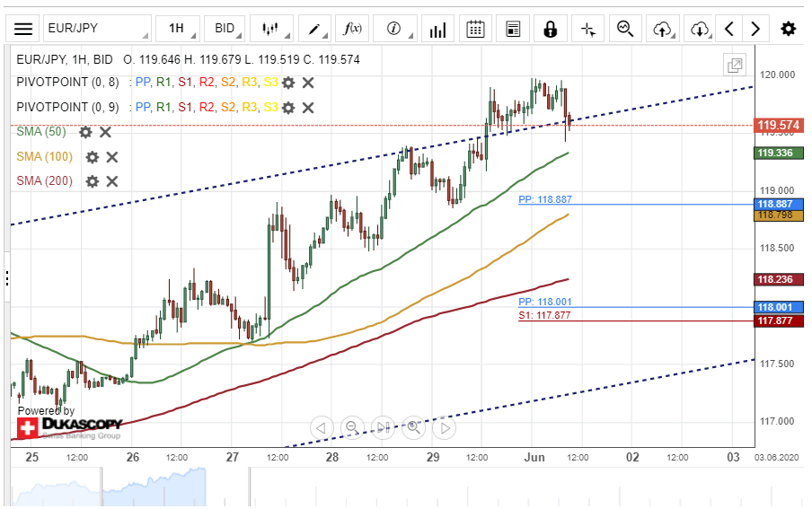
Task: Select the pencil drawing tools
Action: point(314,29)
